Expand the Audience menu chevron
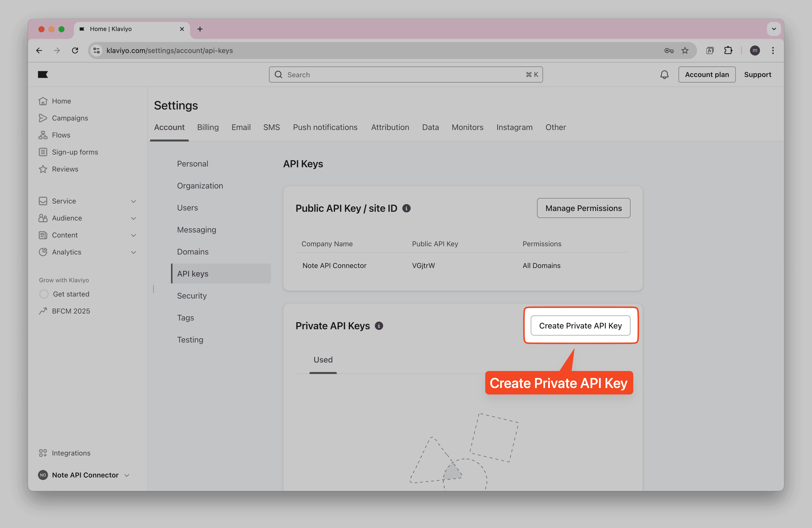Screen dimensions: 812x528 point(133,218)
